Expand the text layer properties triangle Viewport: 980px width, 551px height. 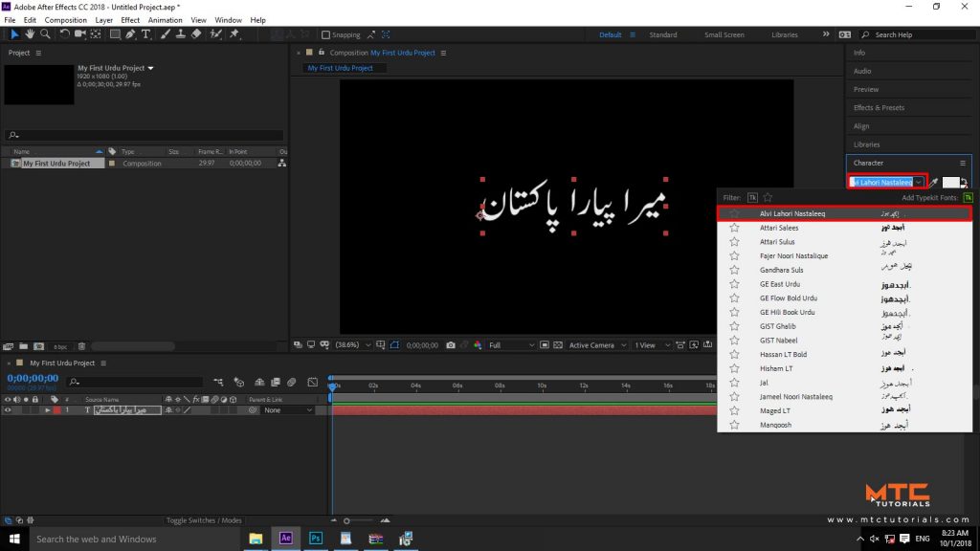[x=48, y=410]
